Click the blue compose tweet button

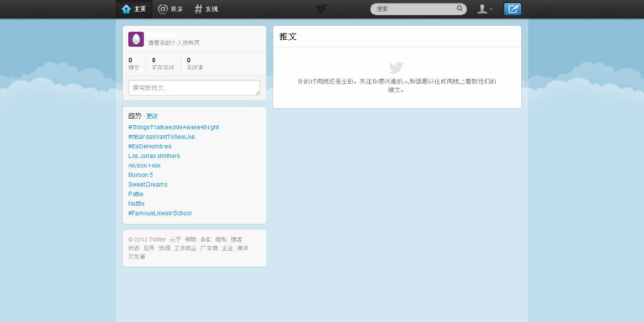[513, 9]
